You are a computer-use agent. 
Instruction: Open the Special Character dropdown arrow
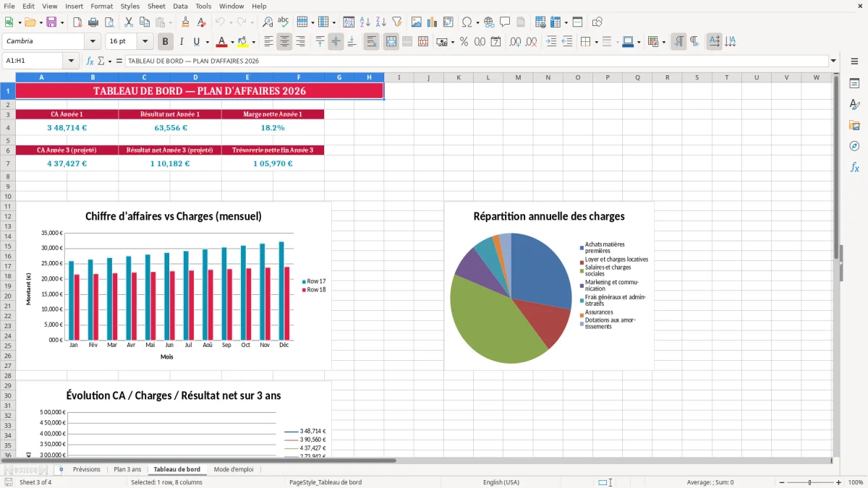point(477,22)
